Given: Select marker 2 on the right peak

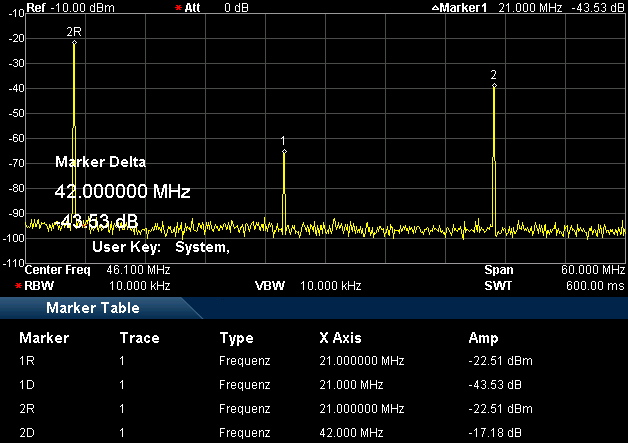Looking at the screenshot, I should click(x=494, y=85).
